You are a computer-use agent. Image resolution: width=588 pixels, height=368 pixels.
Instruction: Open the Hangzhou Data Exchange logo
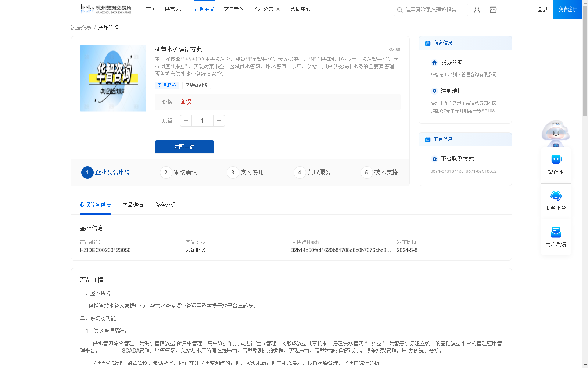click(x=106, y=9)
